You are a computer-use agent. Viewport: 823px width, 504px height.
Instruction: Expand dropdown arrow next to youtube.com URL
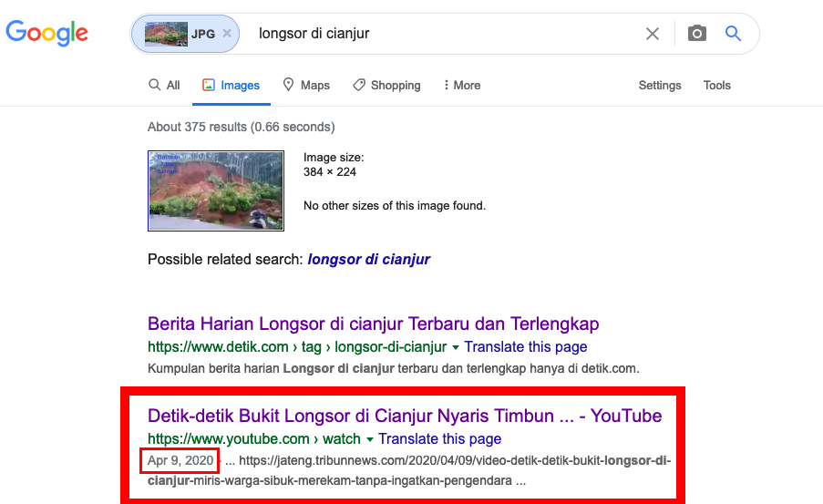369,439
